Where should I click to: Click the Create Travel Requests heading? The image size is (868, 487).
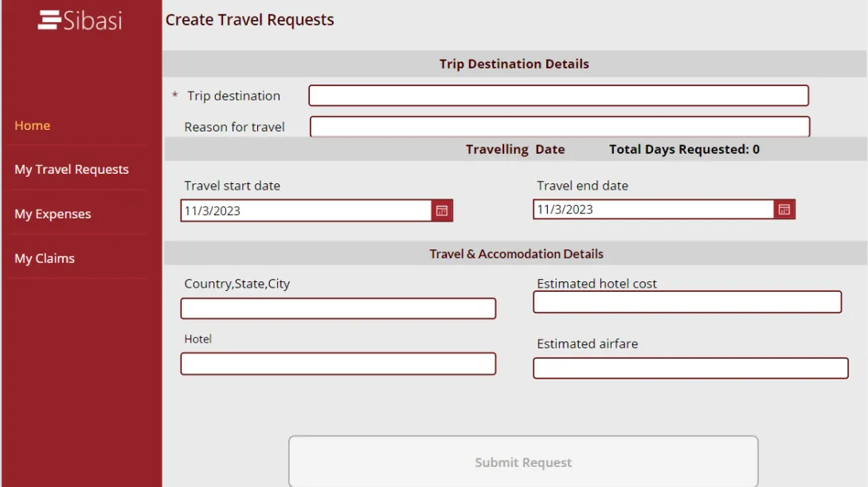click(x=250, y=20)
